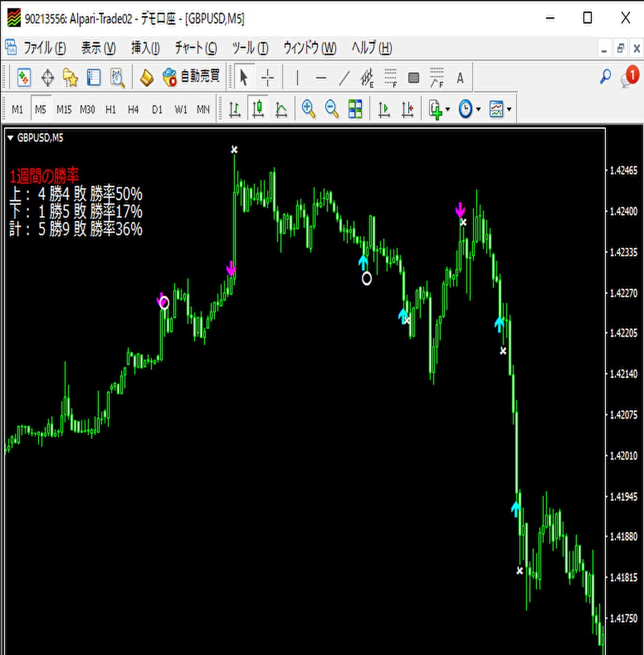Switch to line chart display
The image size is (644, 655).
281,109
